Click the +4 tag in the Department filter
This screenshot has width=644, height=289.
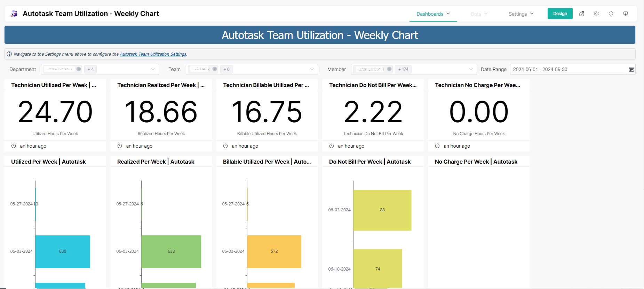(x=91, y=69)
